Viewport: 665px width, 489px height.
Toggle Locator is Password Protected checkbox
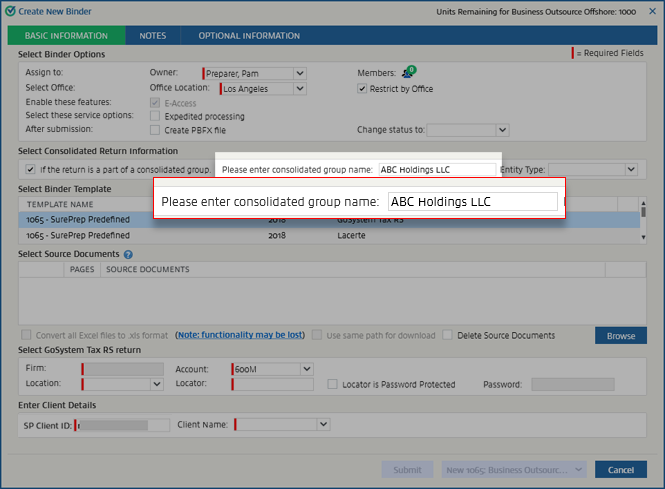point(333,384)
